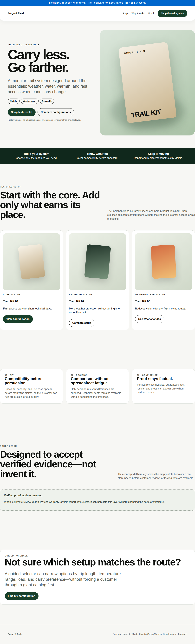195x644 pixels.
Task: Click the Trail Kit 03 title
Action: coord(143,302)
